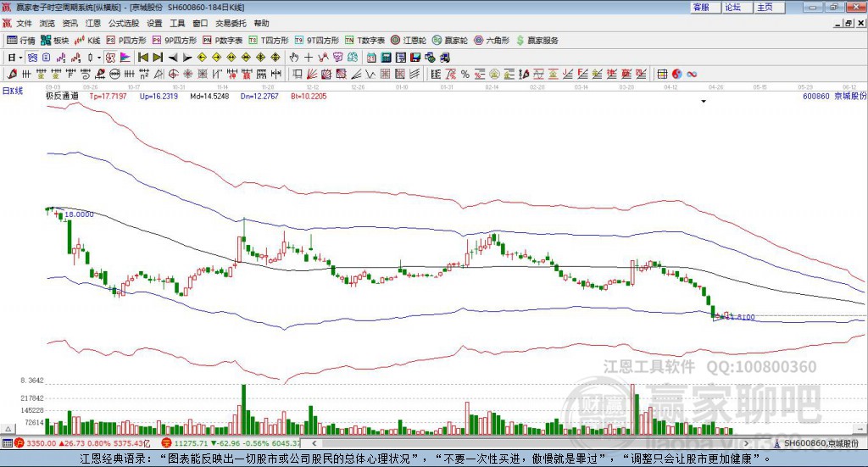This screenshot has width=868, height=467.
Task: Select the red fan lines tool
Action: (312, 74)
